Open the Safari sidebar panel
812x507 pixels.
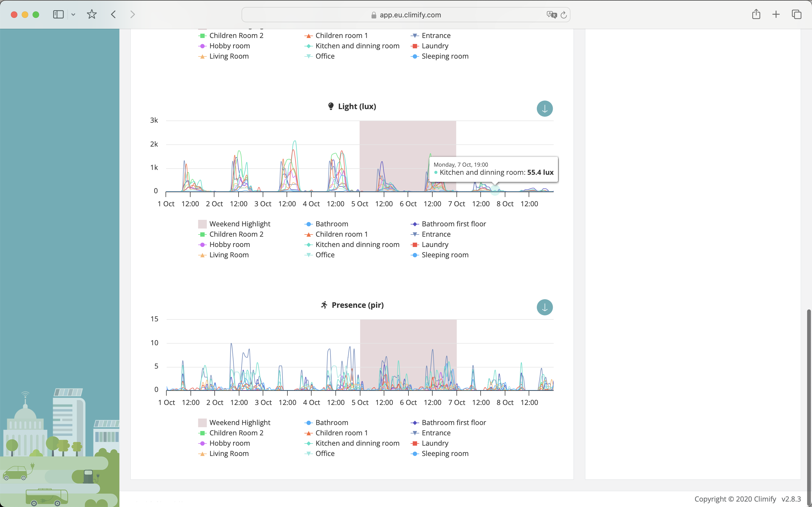click(x=58, y=14)
